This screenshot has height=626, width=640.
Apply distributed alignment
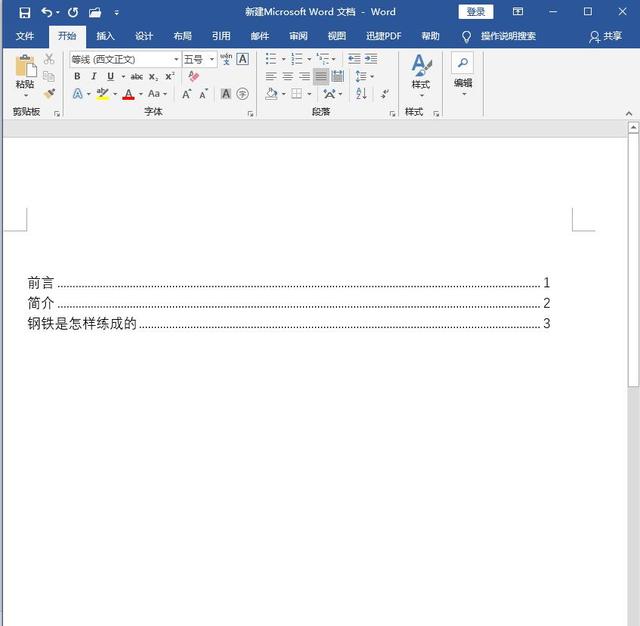pos(338,76)
